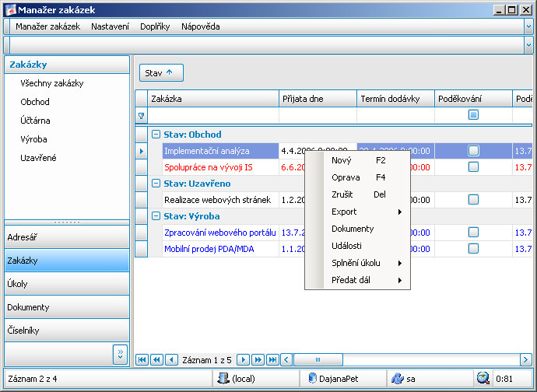Select Všechny zakázky in sidebar
537x392 pixels.
pyautogui.click(x=52, y=83)
